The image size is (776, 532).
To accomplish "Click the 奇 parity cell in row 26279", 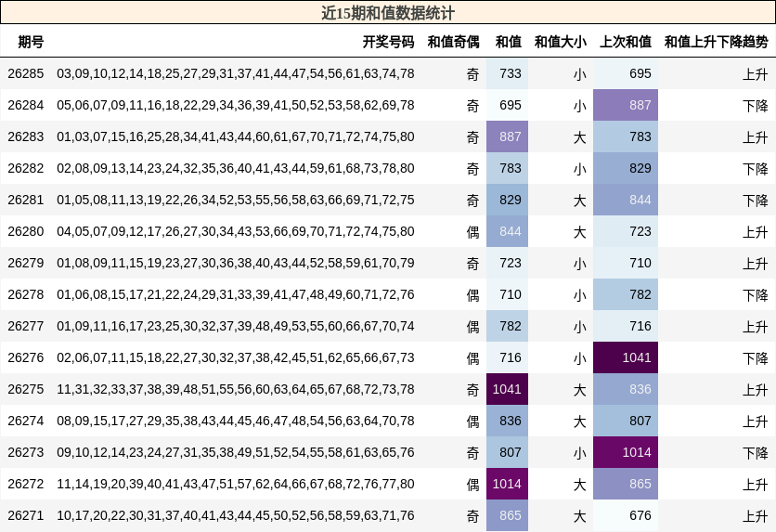I will tap(472, 264).
